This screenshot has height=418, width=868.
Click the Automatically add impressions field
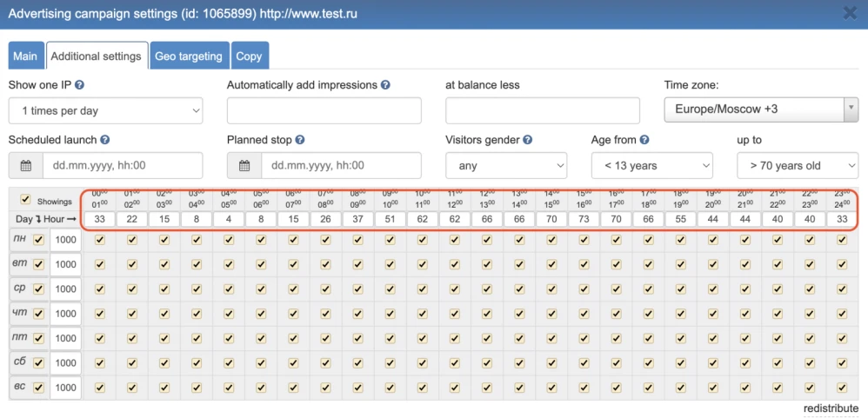click(324, 110)
